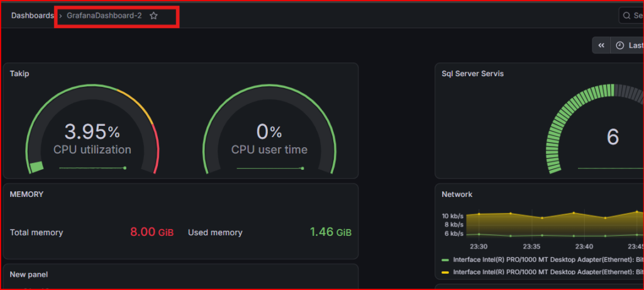Viewport: 644px width, 290px height.
Task: Toggle the yellow Ethernet interface legend series
Action: 542,272
